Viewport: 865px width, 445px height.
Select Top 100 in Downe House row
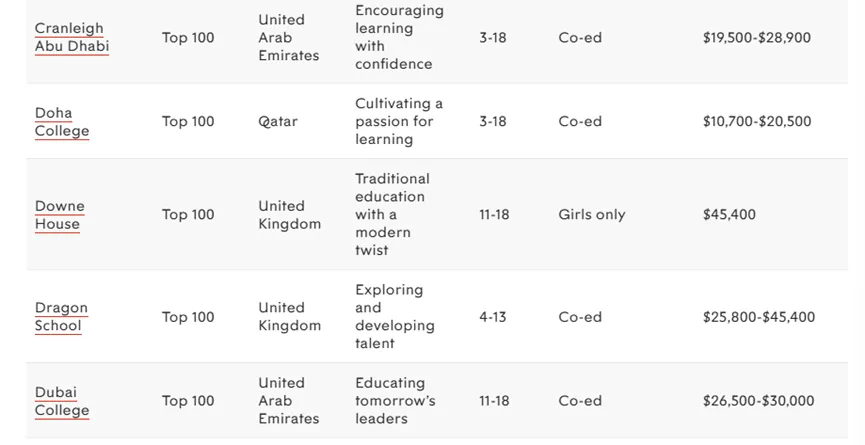click(x=188, y=215)
